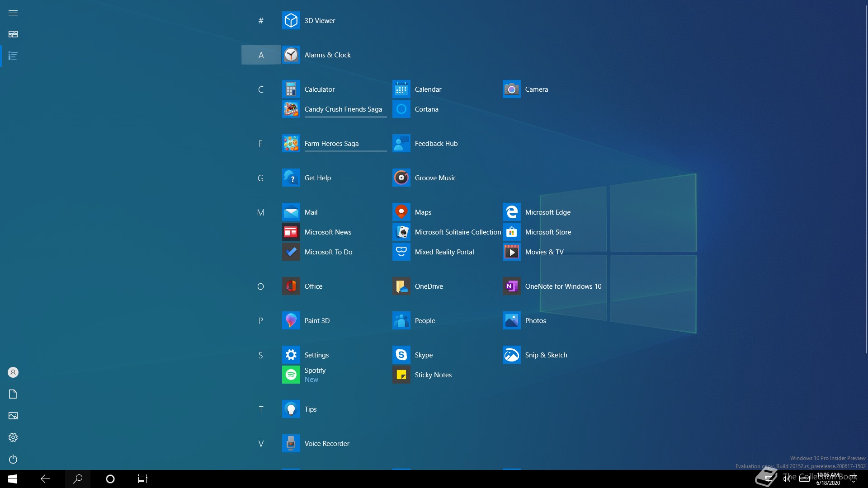Launch Microsoft To Do icon

tap(291, 252)
